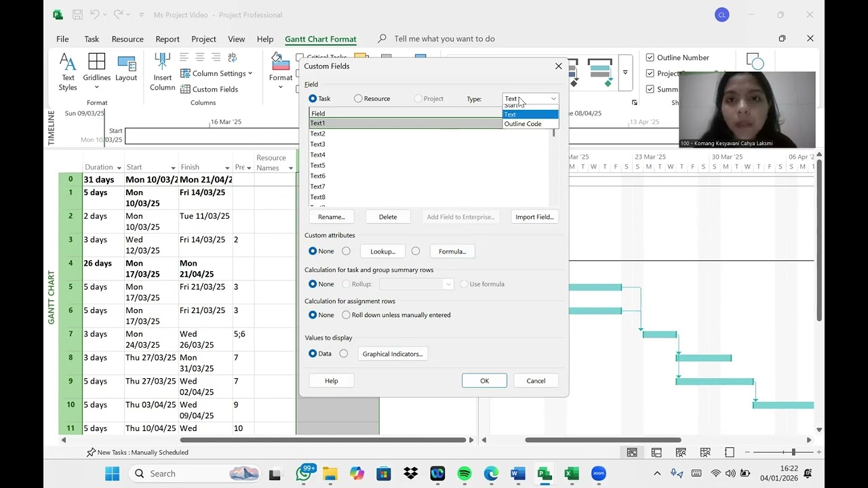Click the New Tasks pin status icon
Viewport: 868px width, 488px height.
92,452
